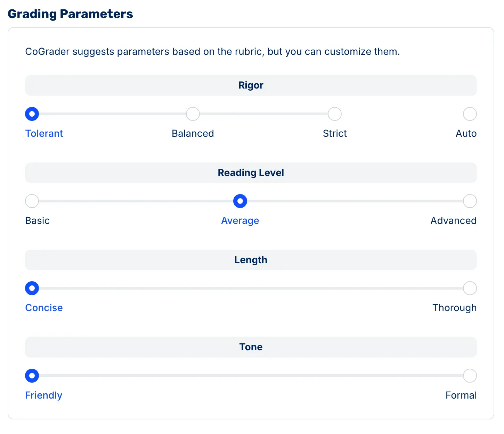
Task: Click the Tolerant label under Rigor
Action: 44,133
